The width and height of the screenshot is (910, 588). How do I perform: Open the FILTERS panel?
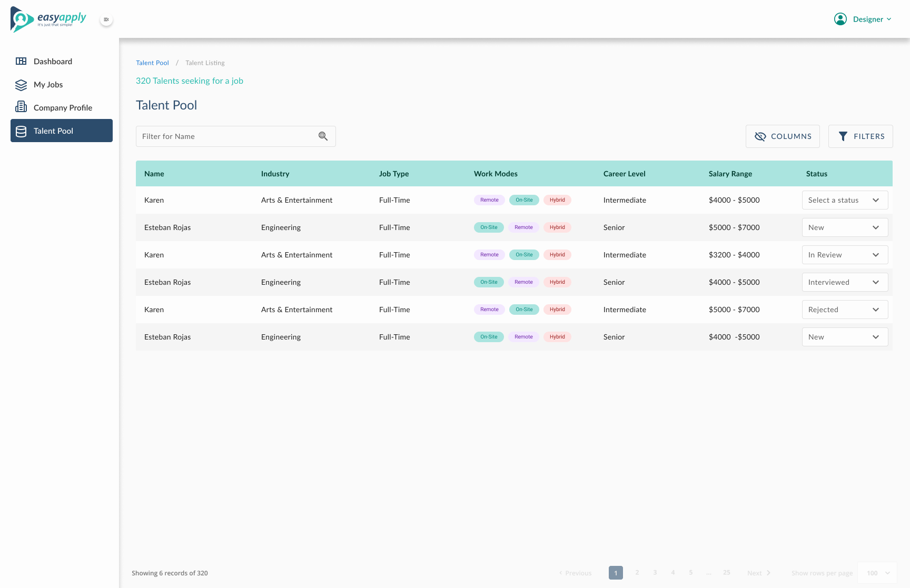tap(860, 136)
